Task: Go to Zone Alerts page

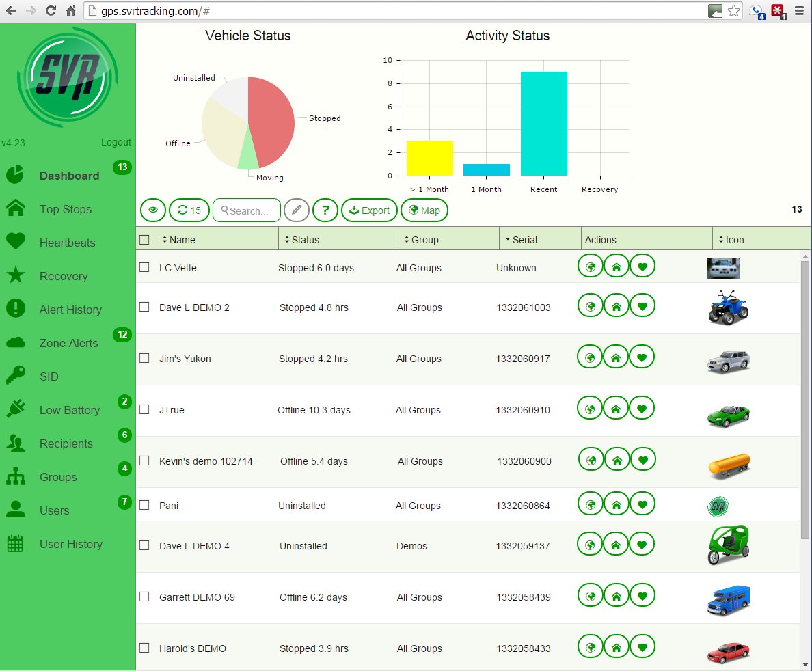Action: point(69,343)
